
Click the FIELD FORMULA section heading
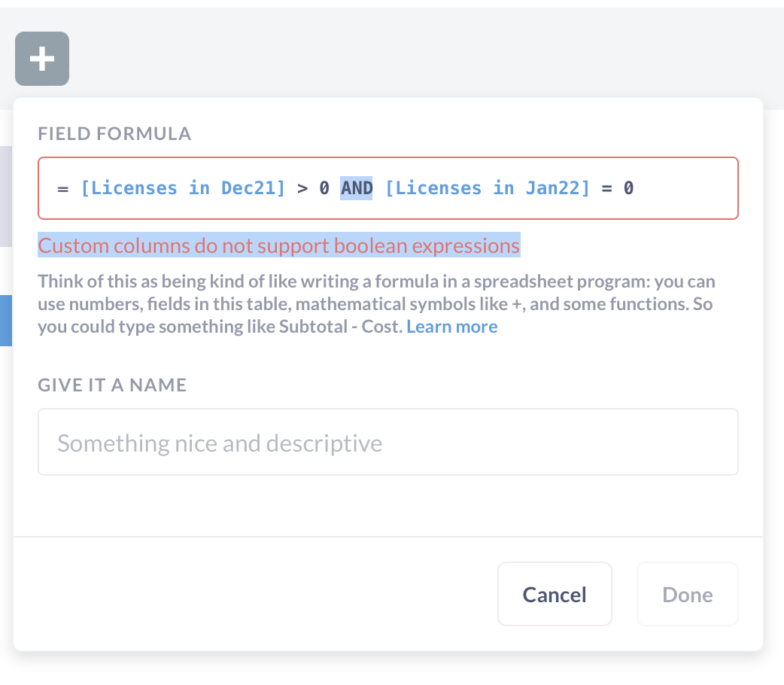[114, 133]
